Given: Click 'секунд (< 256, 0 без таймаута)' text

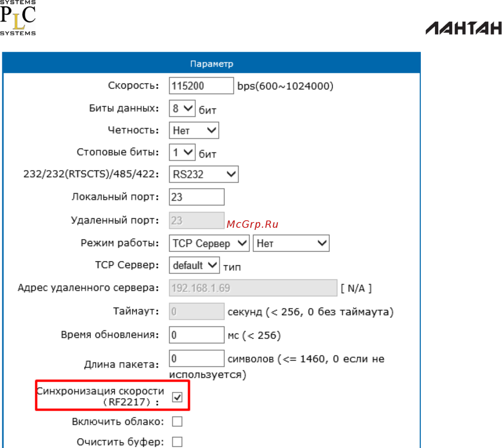Looking at the screenshot, I should [x=311, y=312].
